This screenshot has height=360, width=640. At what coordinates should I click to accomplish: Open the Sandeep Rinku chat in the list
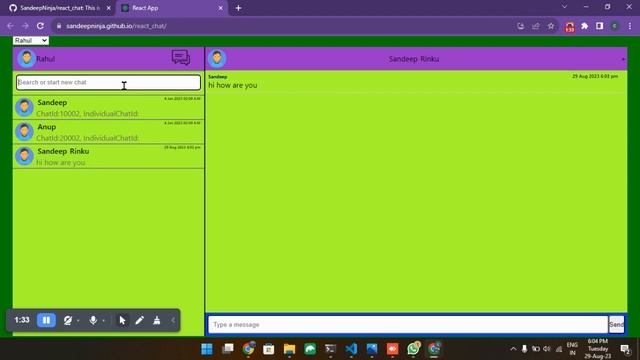[109, 156]
